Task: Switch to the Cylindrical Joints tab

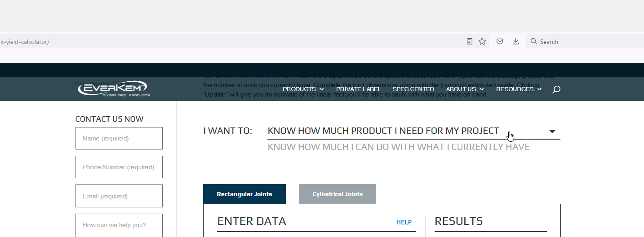Action: click(338, 194)
